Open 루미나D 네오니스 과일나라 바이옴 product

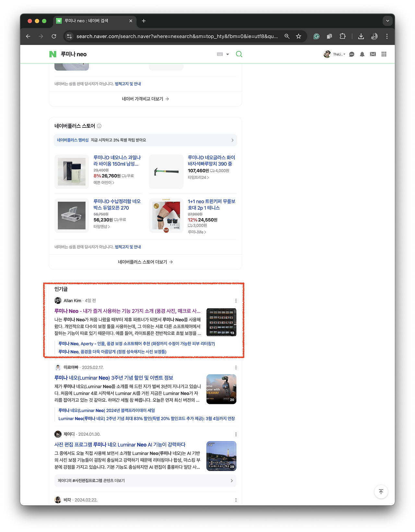[117, 161]
